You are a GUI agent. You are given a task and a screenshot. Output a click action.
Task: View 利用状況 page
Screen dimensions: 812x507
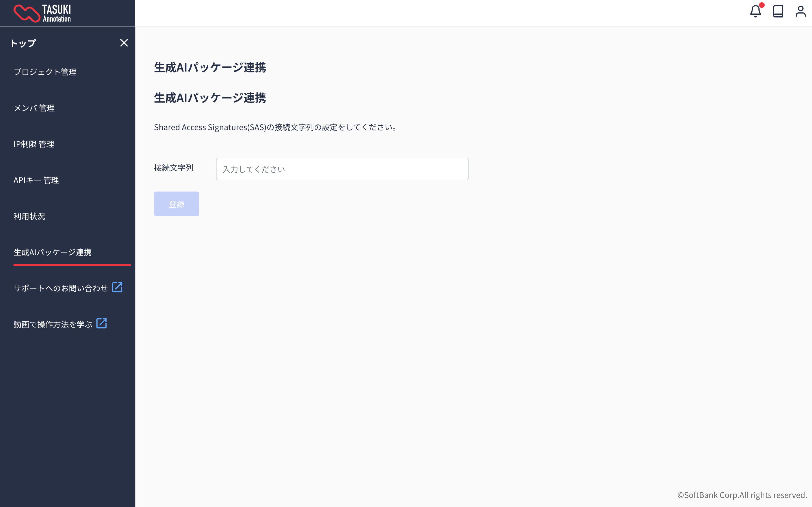(29, 216)
